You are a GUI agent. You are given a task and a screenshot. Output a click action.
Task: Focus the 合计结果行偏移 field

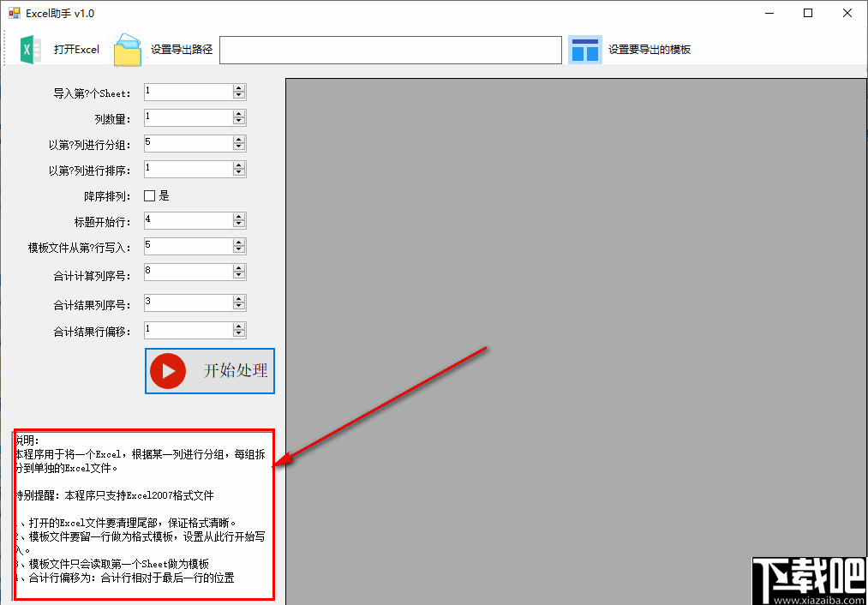189,331
